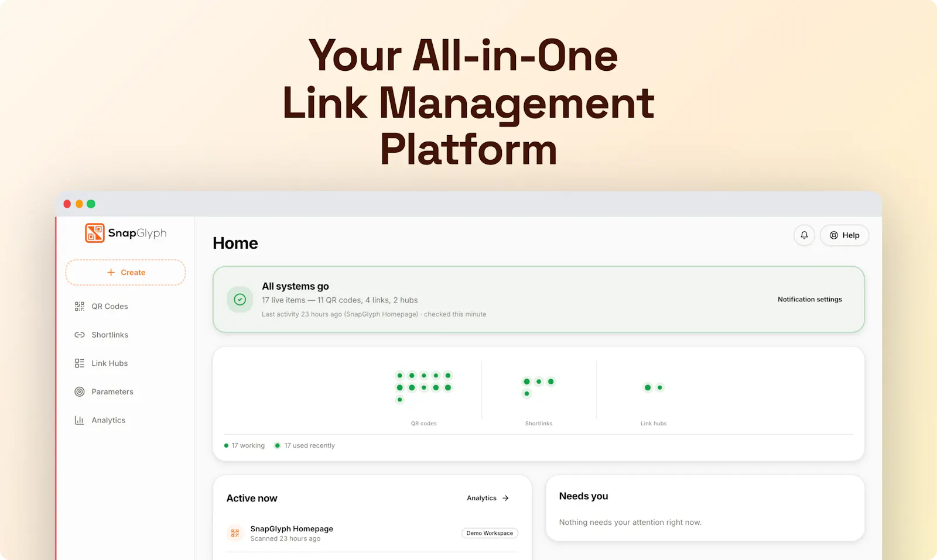Image resolution: width=937 pixels, height=560 pixels.
Task: Click the Shortlinks chain icon
Action: (x=80, y=335)
